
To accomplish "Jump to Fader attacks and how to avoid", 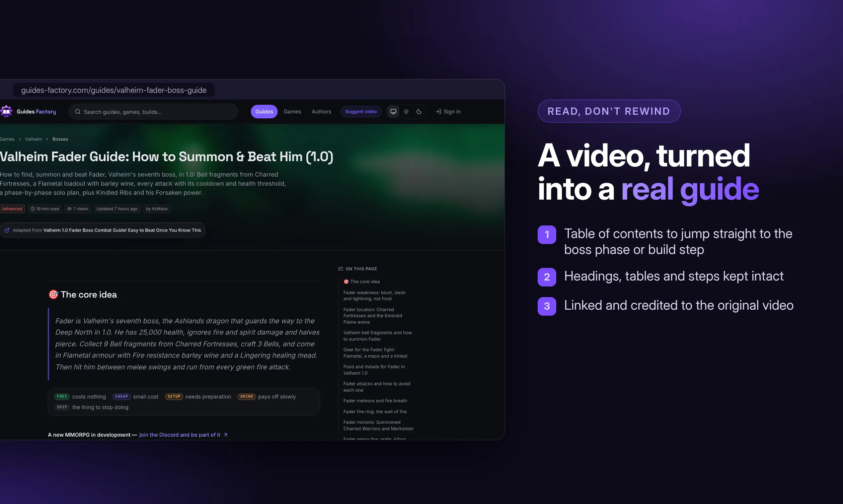I will click(377, 387).
